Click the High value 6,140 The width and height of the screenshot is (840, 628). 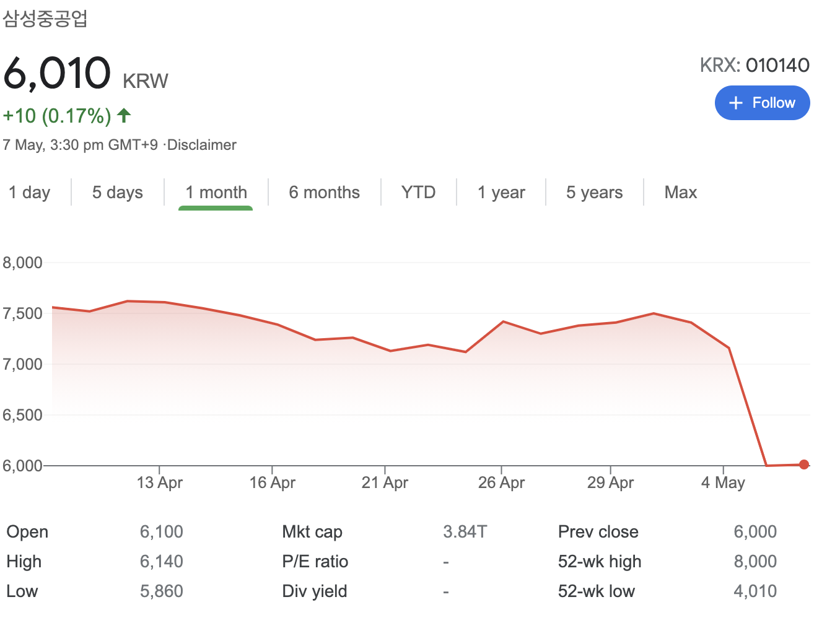(162, 561)
